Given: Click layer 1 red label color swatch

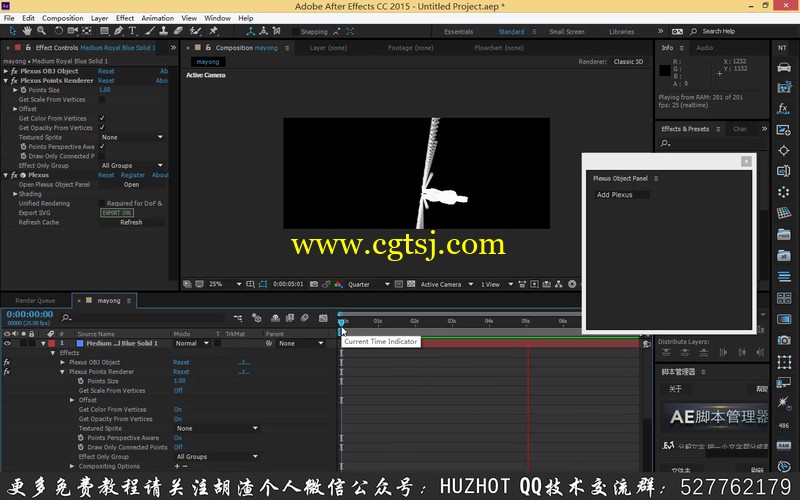Looking at the screenshot, I should click(x=52, y=343).
